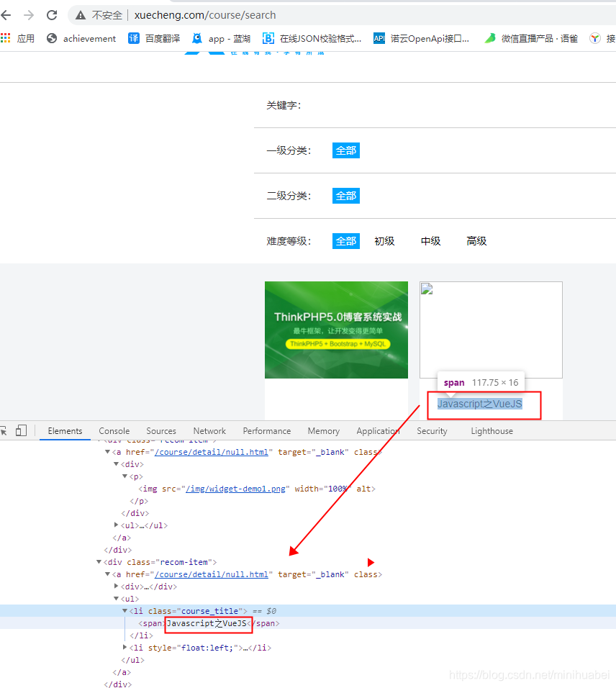Switch to the Console tab

(114, 431)
